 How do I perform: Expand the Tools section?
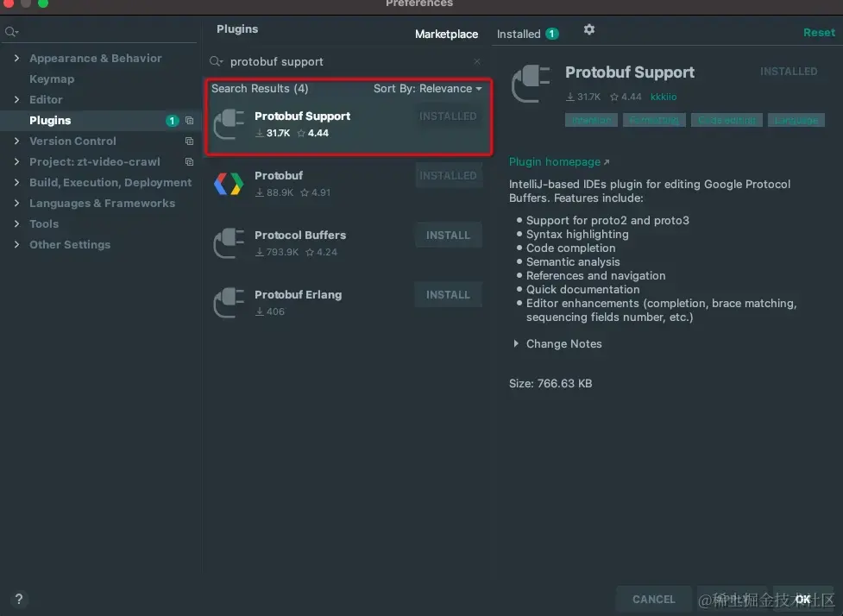(x=16, y=223)
